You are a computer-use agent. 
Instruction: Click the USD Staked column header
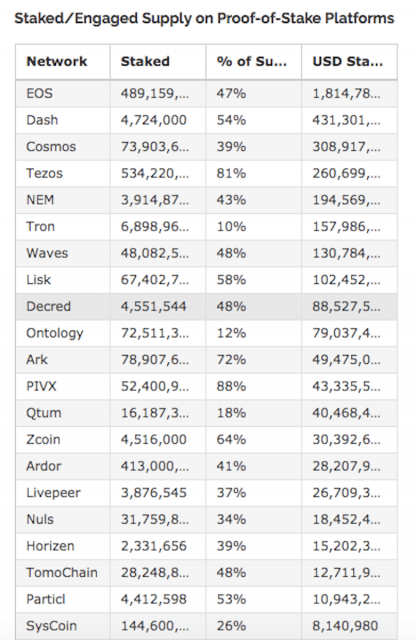tap(349, 62)
